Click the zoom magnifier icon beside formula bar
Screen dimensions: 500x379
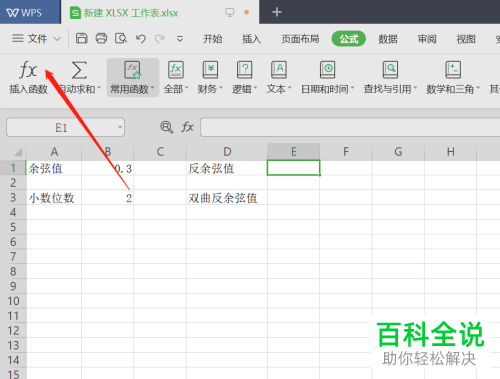[166, 127]
